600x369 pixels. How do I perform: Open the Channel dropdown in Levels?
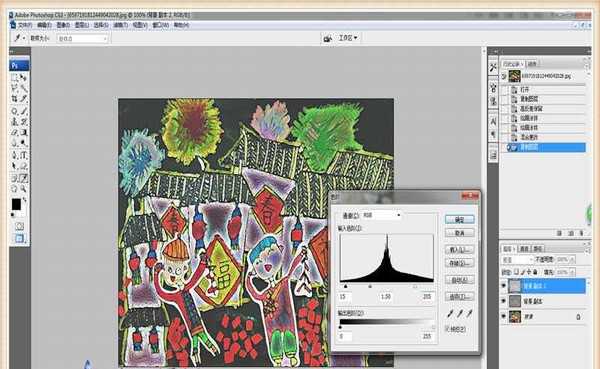pos(382,215)
